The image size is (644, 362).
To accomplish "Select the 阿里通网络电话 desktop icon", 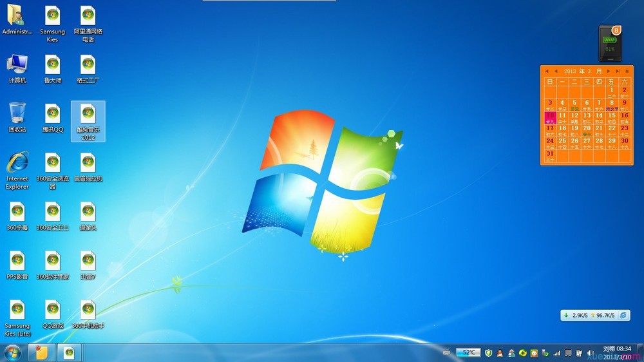I will point(88,24).
